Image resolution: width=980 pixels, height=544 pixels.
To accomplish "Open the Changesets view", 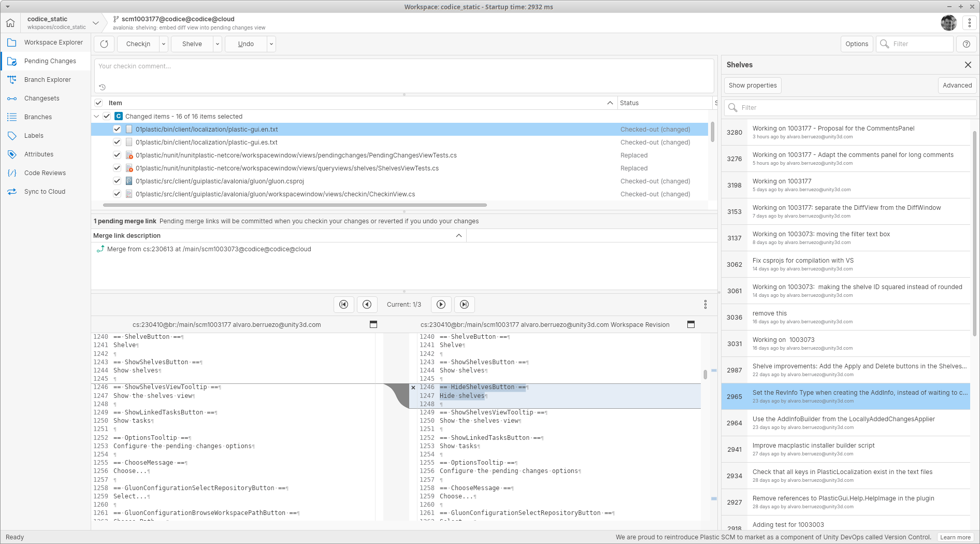I will (41, 98).
